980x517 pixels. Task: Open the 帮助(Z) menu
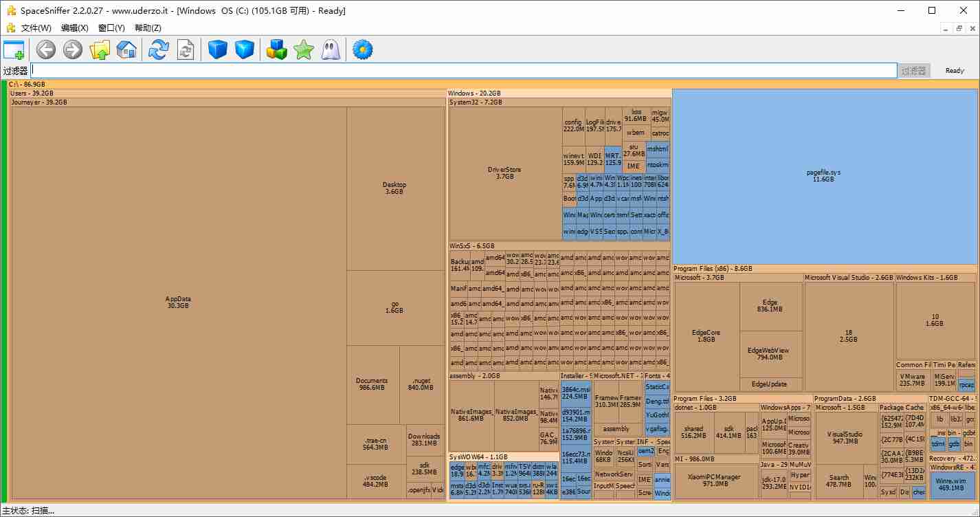pos(148,28)
